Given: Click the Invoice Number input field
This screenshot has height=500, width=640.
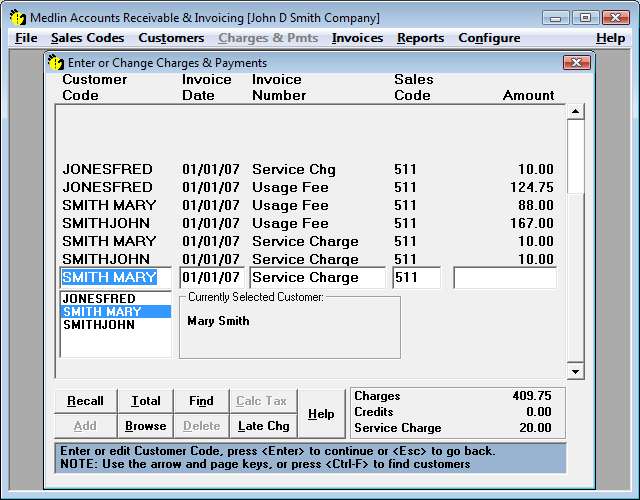Looking at the screenshot, I should [x=318, y=278].
